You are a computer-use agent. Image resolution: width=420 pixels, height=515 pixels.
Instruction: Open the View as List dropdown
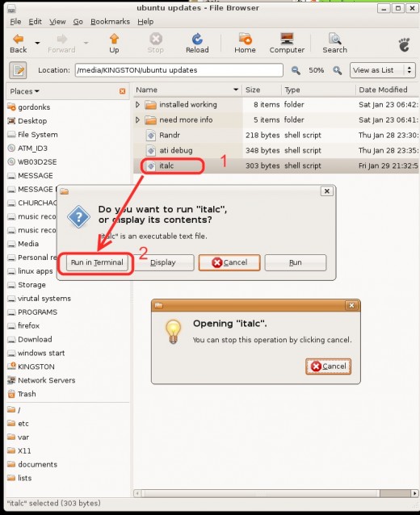(x=383, y=70)
